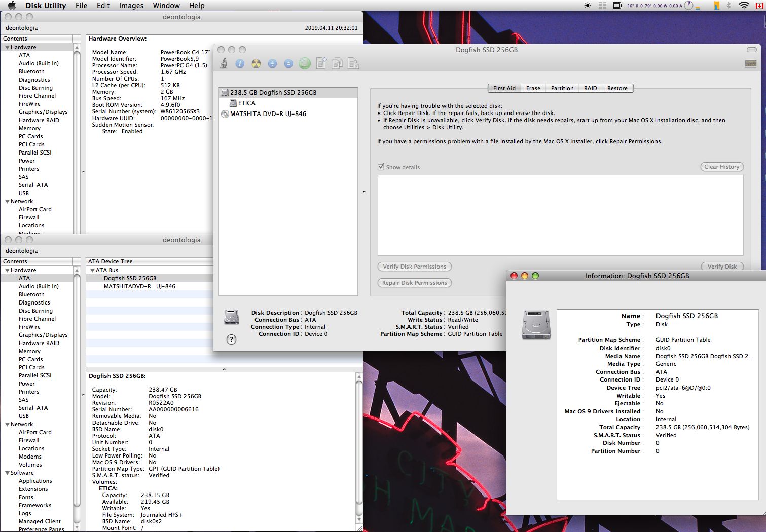This screenshot has width=766, height=532.
Task: Select 238.5 GB Dogfish SSD 256GB in disk list
Action: tap(288, 93)
